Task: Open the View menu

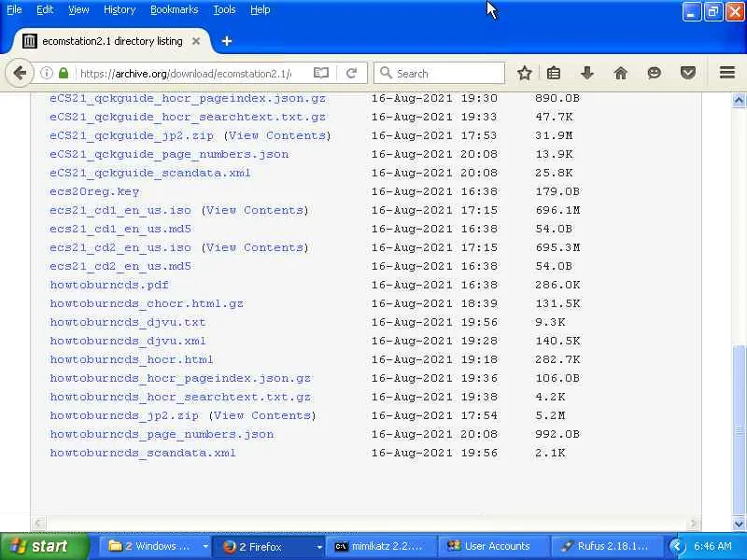Action: tap(78, 9)
